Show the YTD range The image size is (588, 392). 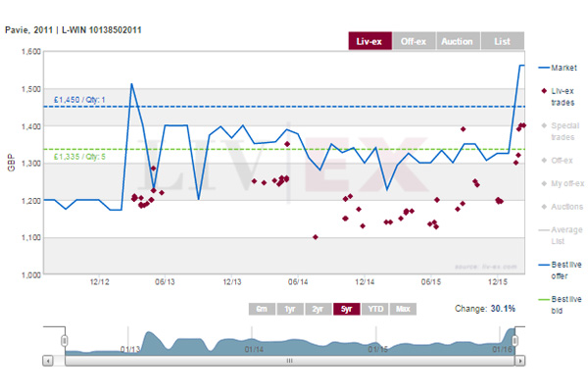375,309
